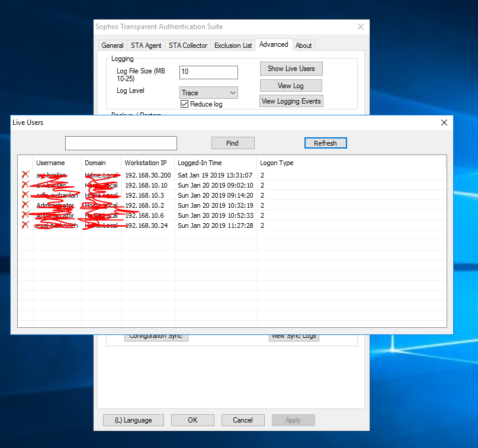Confirm with the OK button
Image resolution: width=478 pixels, height=448 pixels.
(x=193, y=420)
